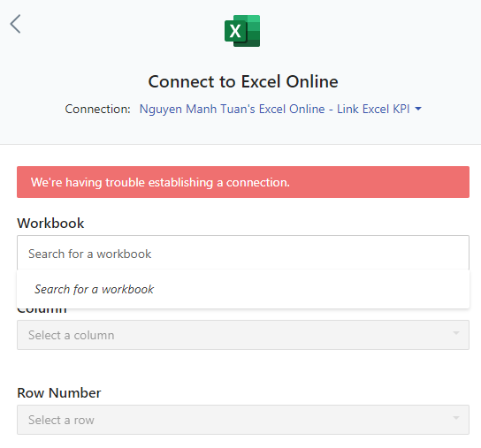Click the 'Workbook' field label

pos(50,223)
